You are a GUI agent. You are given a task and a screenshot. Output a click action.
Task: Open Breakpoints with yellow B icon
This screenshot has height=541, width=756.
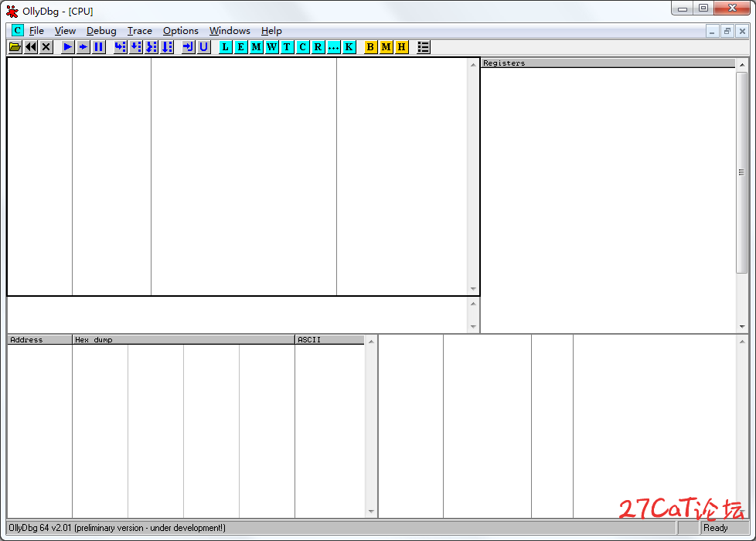coord(370,47)
